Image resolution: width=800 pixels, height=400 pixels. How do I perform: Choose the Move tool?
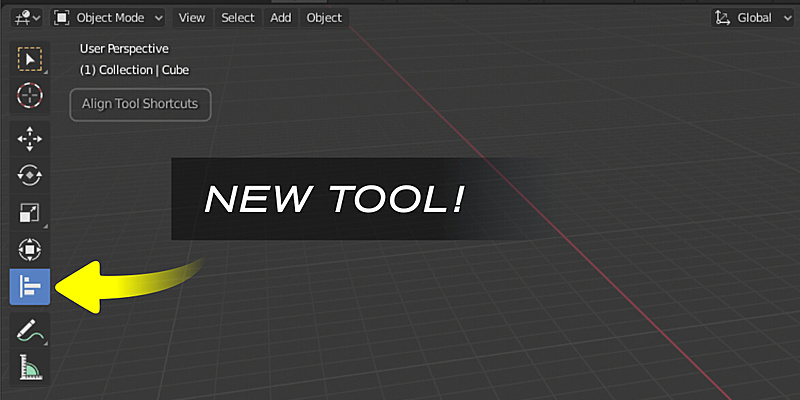(x=30, y=139)
